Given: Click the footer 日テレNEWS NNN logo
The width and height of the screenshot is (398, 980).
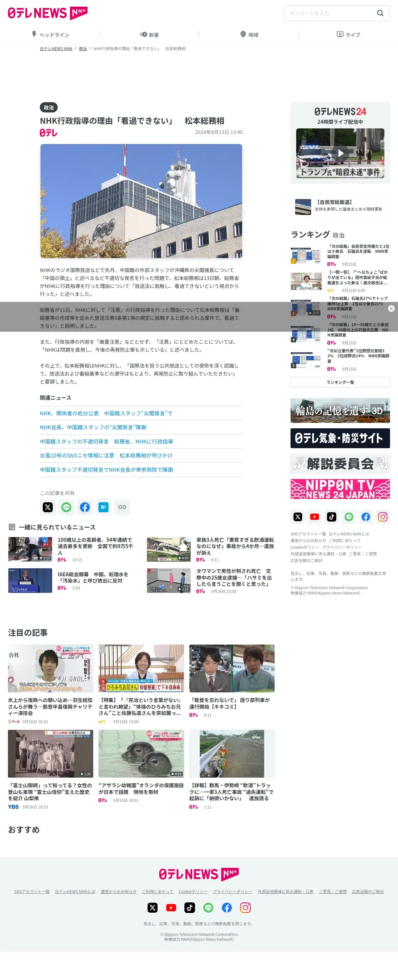Looking at the screenshot, I should pyautogui.click(x=199, y=874).
